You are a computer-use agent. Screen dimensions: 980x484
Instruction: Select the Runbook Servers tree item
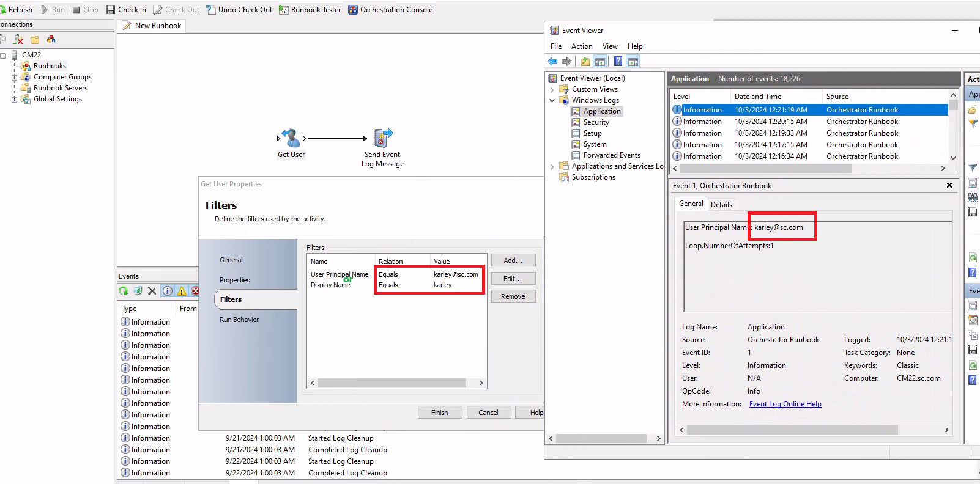pyautogui.click(x=61, y=88)
